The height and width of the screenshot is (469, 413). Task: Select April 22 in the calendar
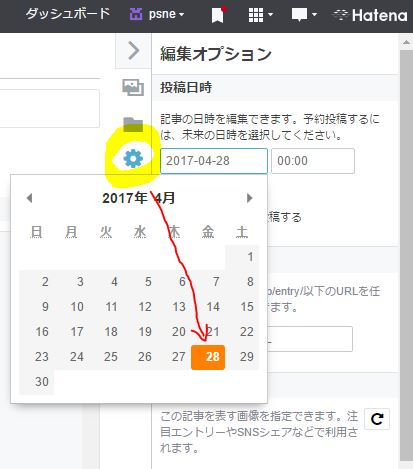coord(242,332)
